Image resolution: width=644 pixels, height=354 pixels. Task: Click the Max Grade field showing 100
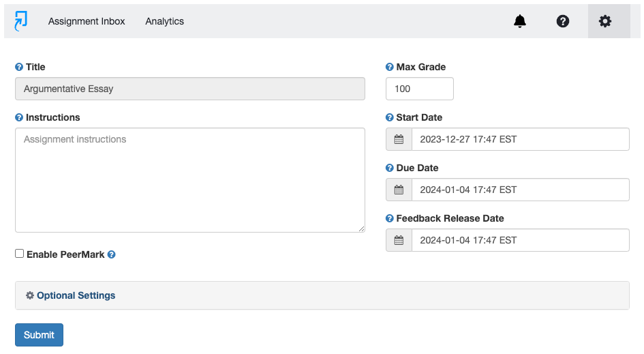[x=419, y=89]
